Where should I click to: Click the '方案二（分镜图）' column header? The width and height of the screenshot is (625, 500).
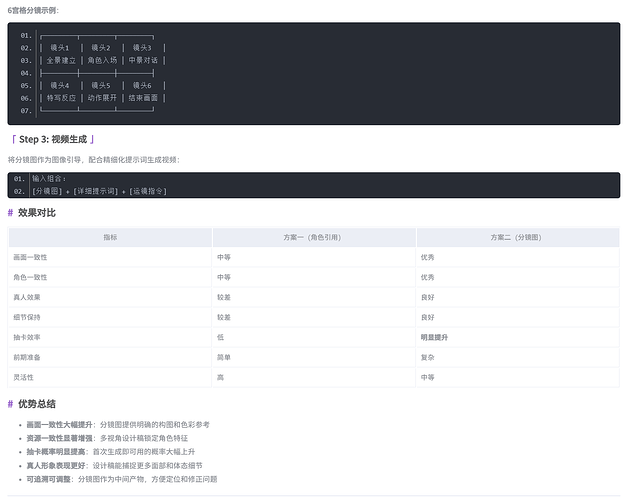point(516,237)
